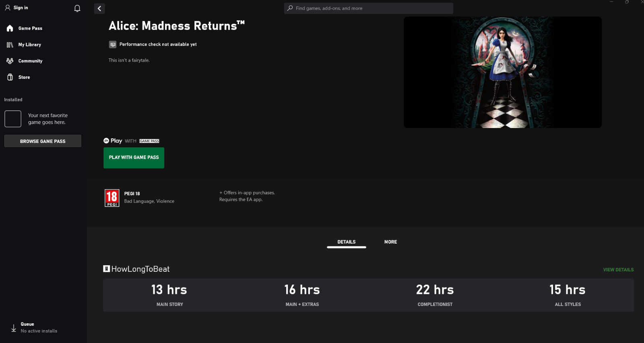Click the HowLongToBeat logo icon

pos(107,269)
